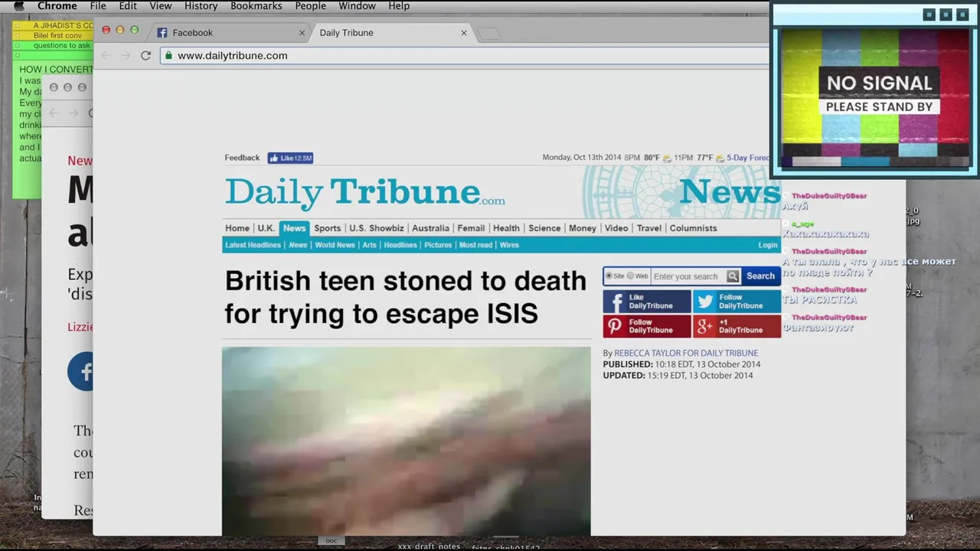Image resolution: width=980 pixels, height=551 pixels.
Task: Open the Arts sub-link
Action: (x=369, y=245)
